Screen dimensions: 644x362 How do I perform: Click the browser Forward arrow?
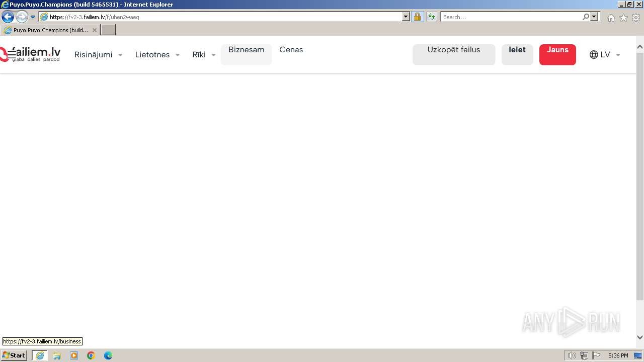click(x=22, y=17)
